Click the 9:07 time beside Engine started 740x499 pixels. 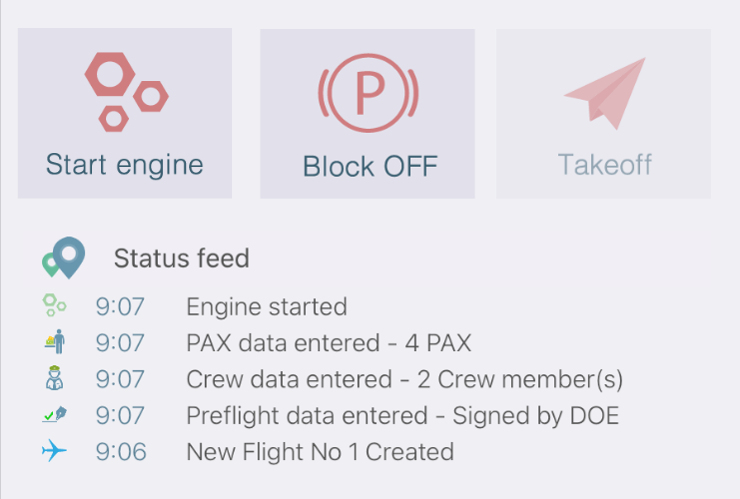[x=120, y=307]
